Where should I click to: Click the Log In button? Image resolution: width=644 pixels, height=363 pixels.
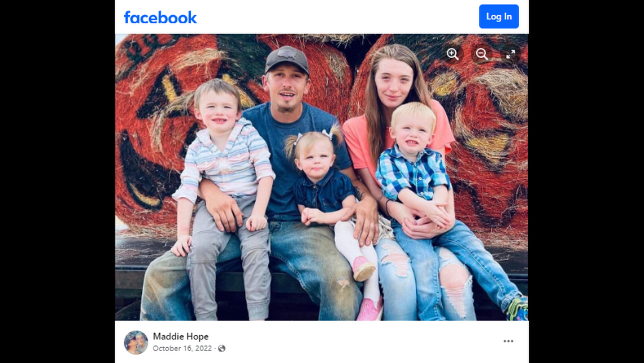499,16
